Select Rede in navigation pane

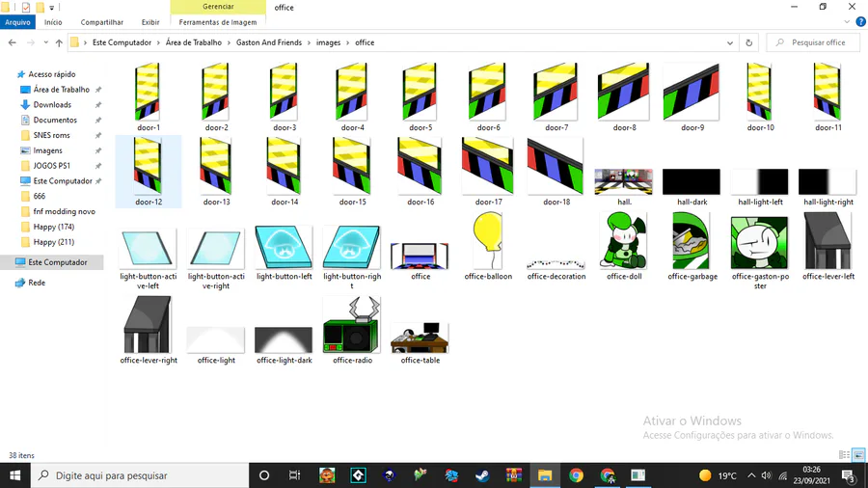click(x=37, y=283)
